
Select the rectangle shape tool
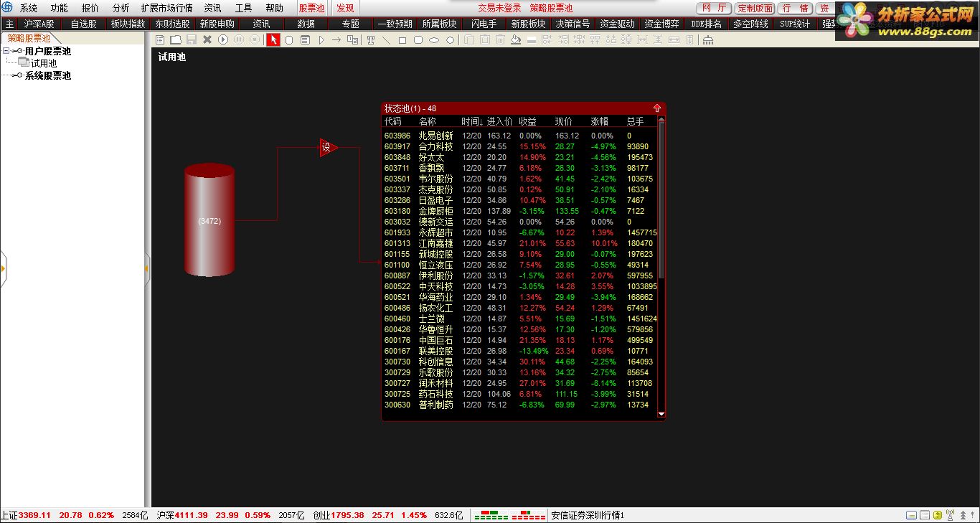coord(402,40)
